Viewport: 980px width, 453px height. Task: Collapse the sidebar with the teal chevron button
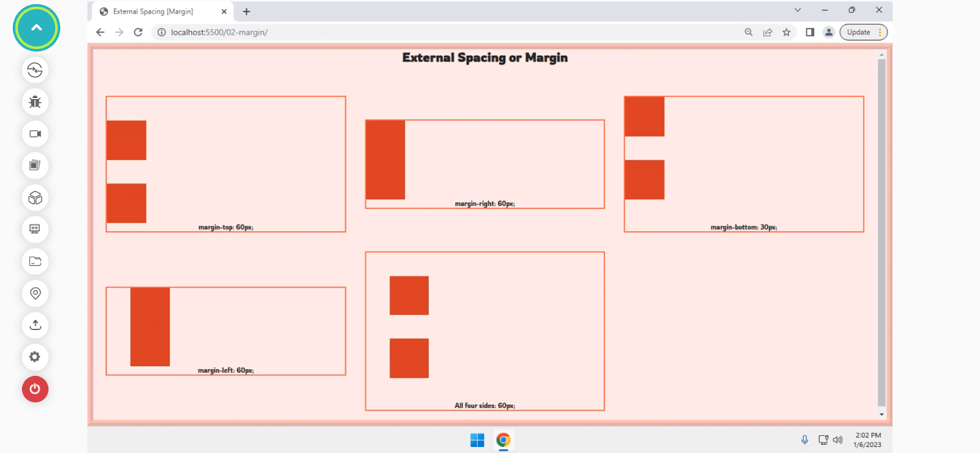click(x=36, y=28)
